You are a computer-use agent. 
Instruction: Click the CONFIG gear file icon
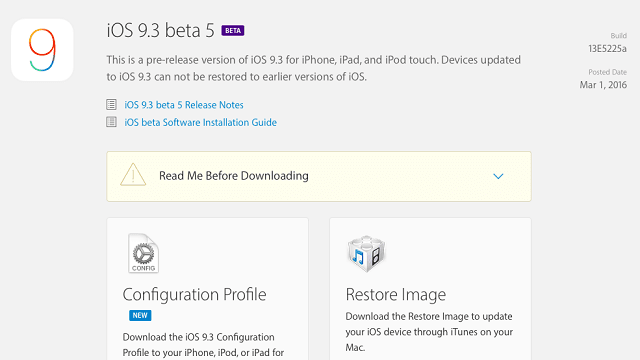[143, 253]
